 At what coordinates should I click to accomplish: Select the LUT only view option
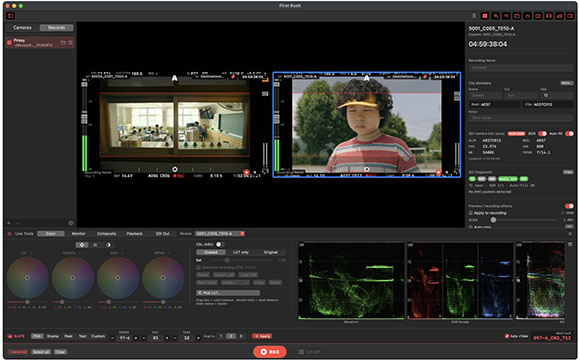tap(241, 252)
